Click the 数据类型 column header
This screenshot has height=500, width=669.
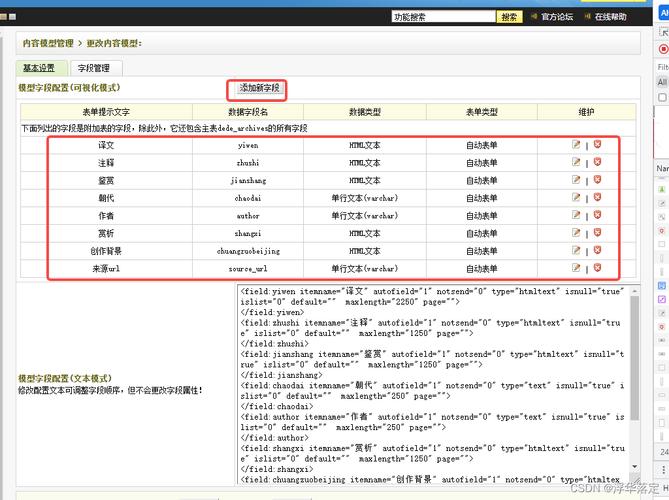coord(365,112)
